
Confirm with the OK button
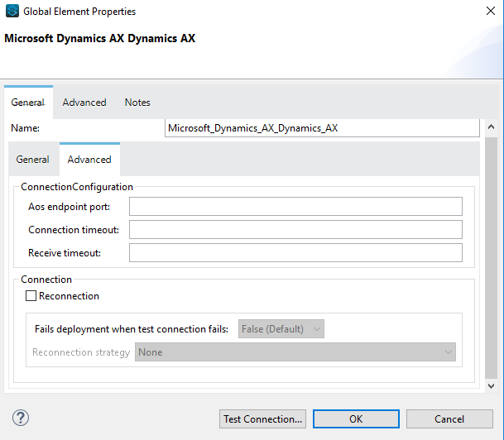click(356, 418)
